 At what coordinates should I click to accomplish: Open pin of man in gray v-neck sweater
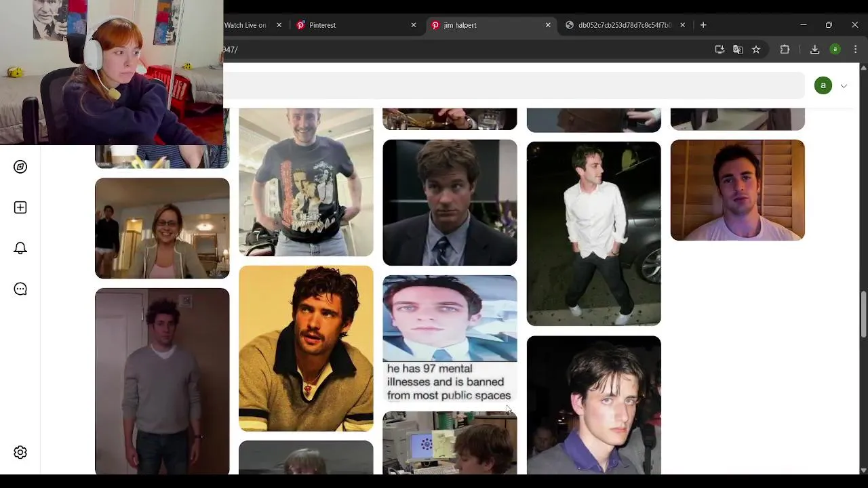click(x=162, y=381)
